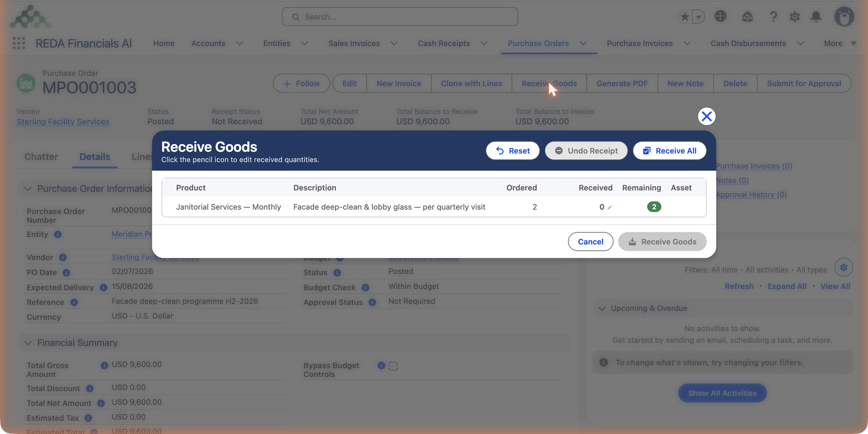Open the favorites list dropdown arrow
868x434 pixels.
pyautogui.click(x=699, y=17)
